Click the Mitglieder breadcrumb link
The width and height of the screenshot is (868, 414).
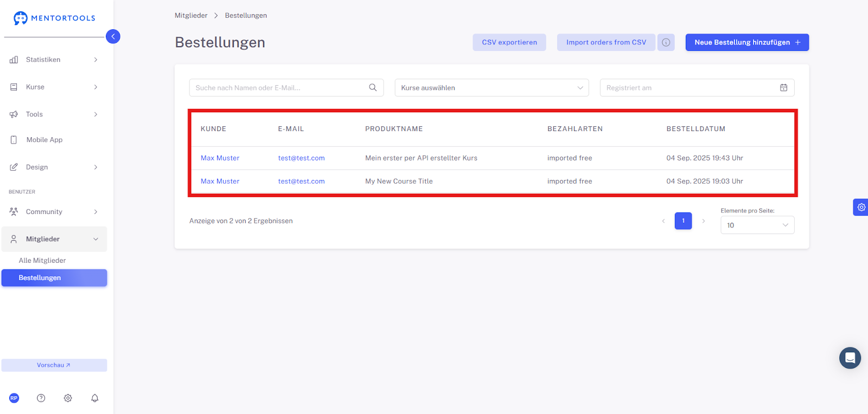[191, 15]
